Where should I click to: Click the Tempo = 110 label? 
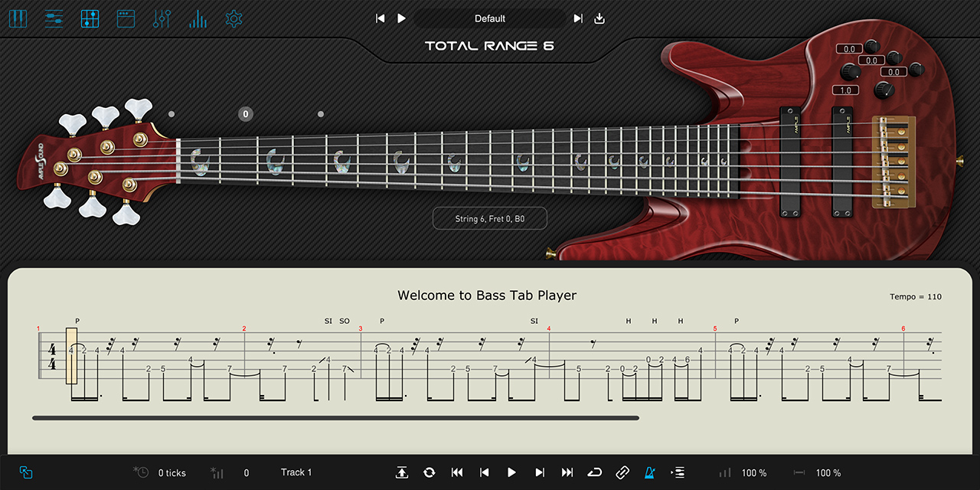click(x=916, y=297)
